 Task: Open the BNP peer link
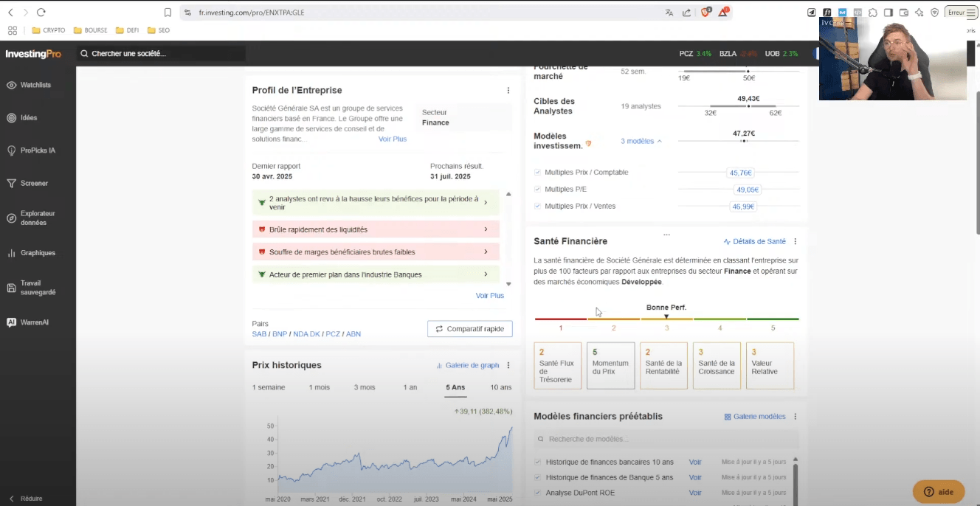coord(280,334)
